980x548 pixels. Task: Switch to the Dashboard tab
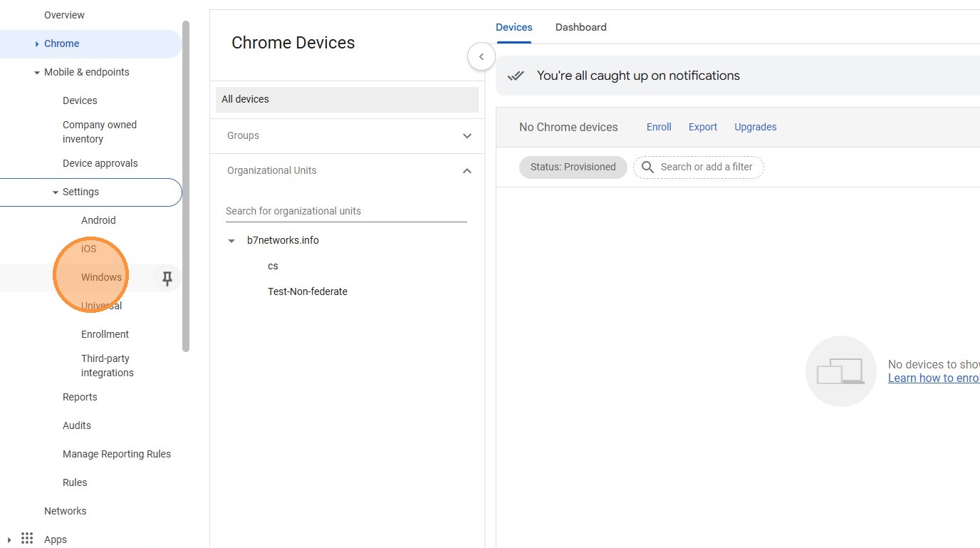[581, 27]
